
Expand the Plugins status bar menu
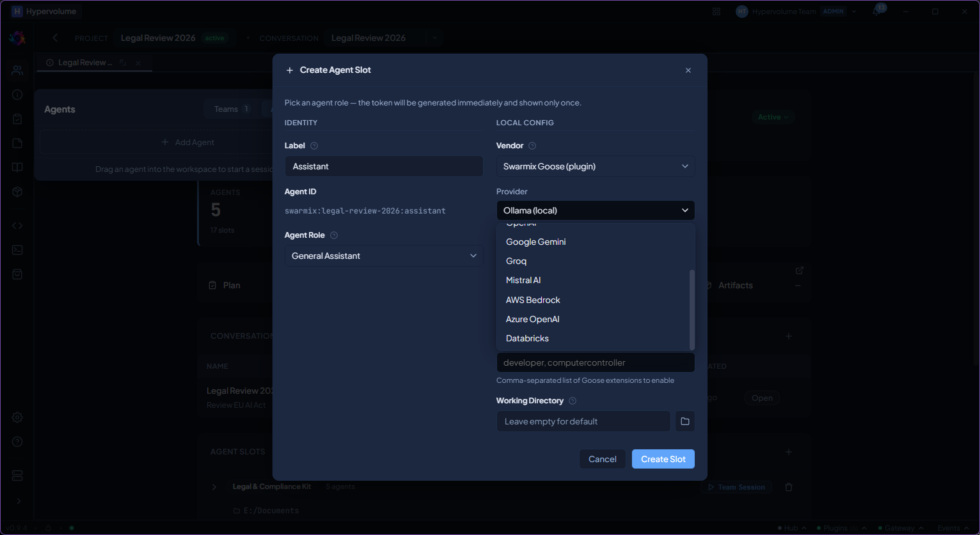[x=864, y=528]
